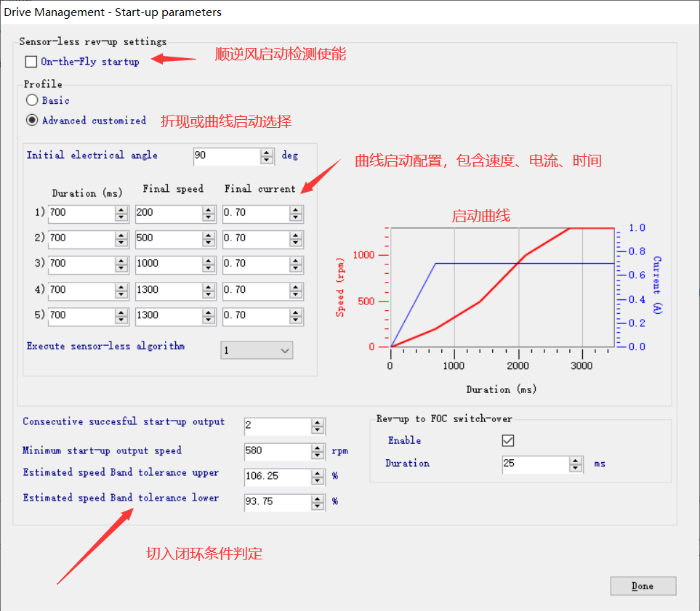The height and width of the screenshot is (611, 700).
Task: Click the Consecutive succesful start-up output field
Action: click(x=278, y=425)
